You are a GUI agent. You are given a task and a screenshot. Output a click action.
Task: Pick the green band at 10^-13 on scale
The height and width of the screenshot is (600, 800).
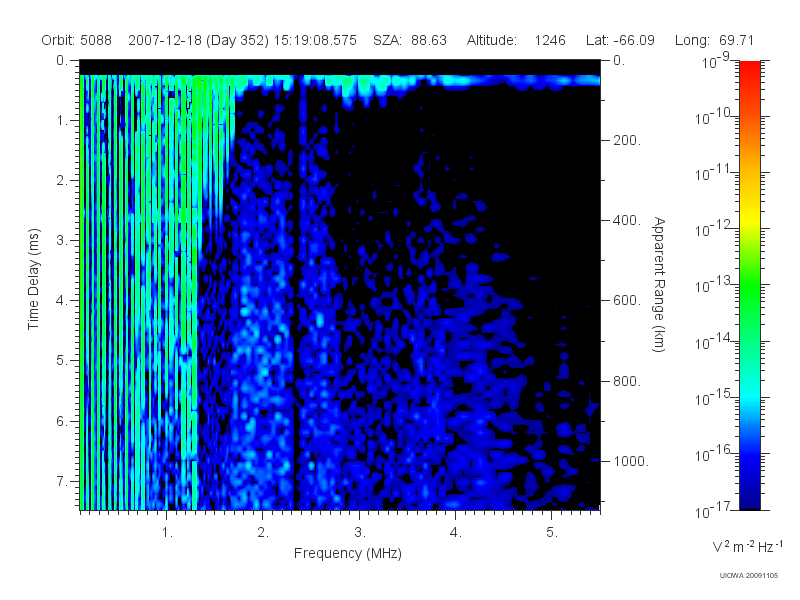pyautogui.click(x=749, y=284)
